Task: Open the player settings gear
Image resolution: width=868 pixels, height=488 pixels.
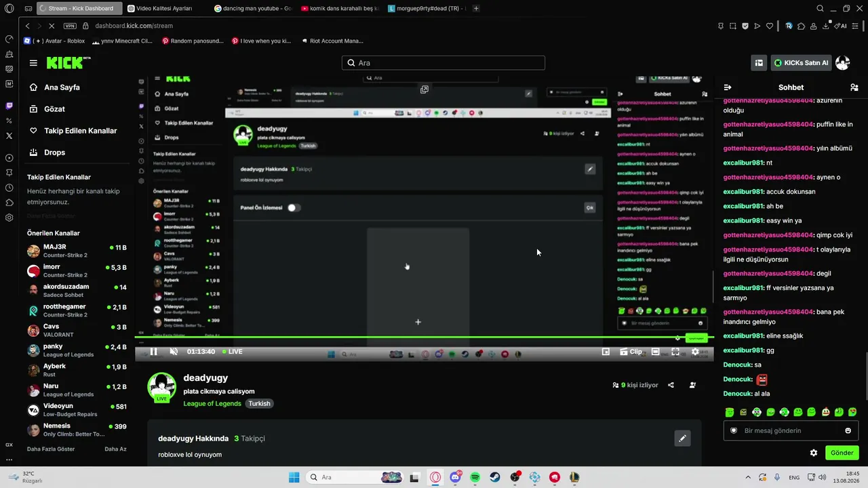Action: (695, 352)
